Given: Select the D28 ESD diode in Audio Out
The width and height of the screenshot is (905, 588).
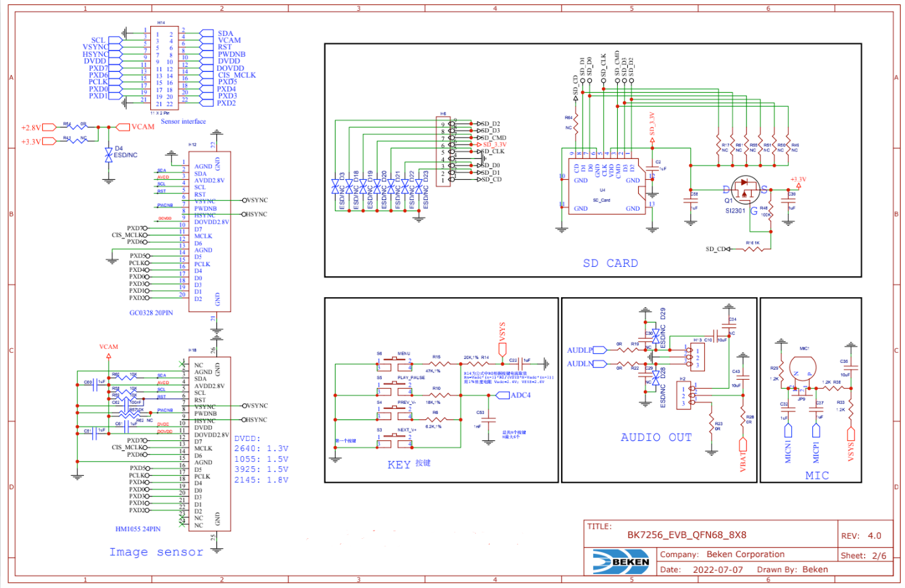Looking at the screenshot, I should 656,377.
